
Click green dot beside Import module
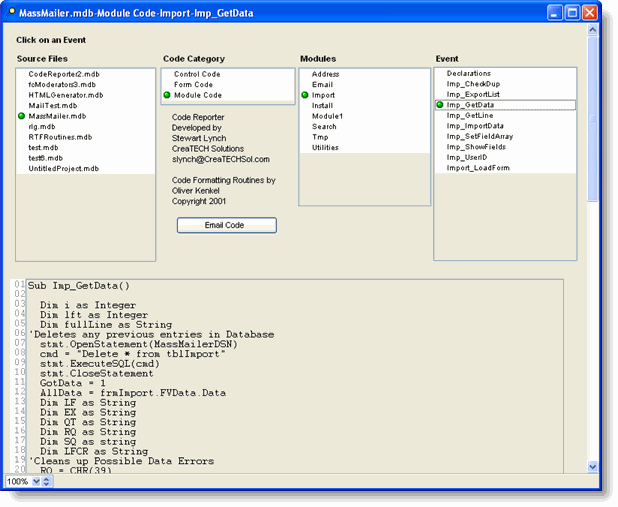(x=305, y=95)
